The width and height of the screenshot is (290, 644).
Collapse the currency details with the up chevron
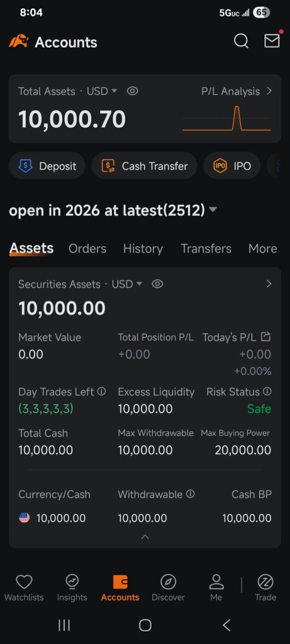(145, 537)
